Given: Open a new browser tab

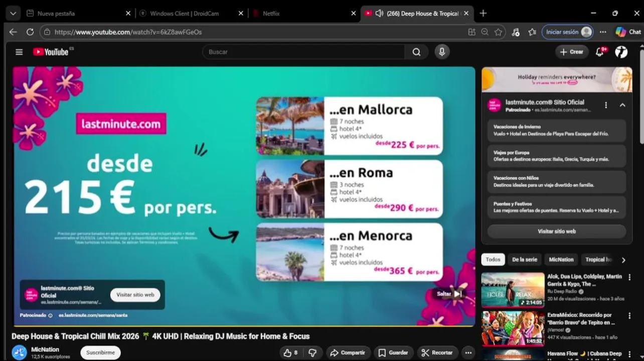Looking at the screenshot, I should pyautogui.click(x=483, y=14).
